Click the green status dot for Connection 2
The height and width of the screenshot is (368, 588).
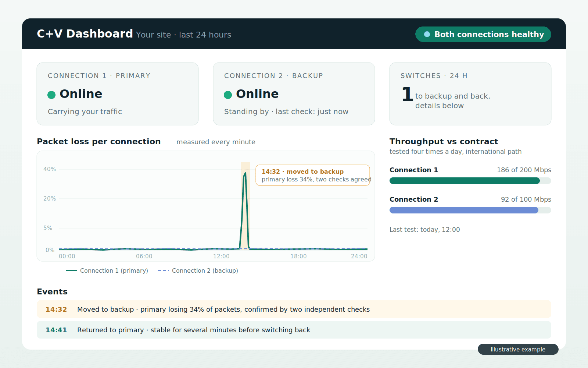click(x=228, y=95)
